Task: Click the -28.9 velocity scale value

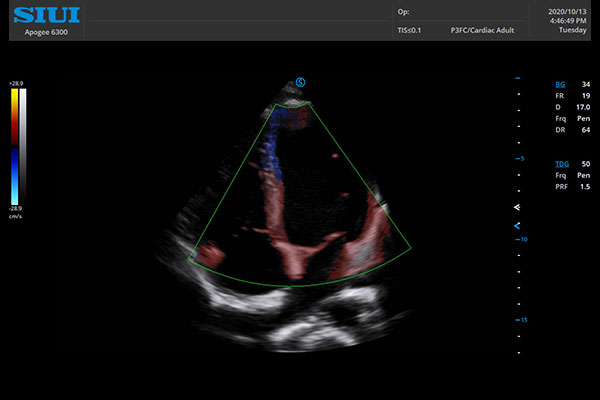Action: [16, 209]
